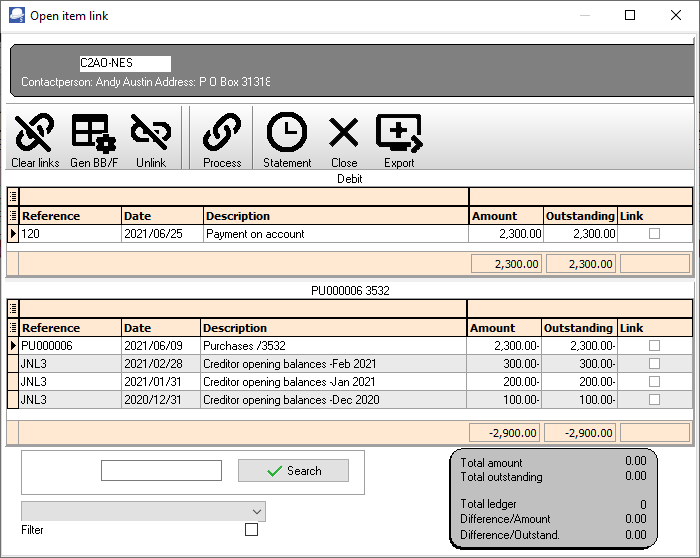700x558 pixels.
Task: Click the app icon in the title bar
Action: point(15,15)
